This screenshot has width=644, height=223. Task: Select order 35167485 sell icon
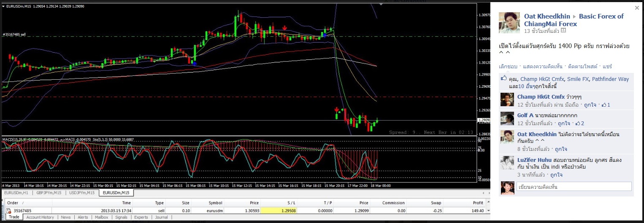click(8, 210)
